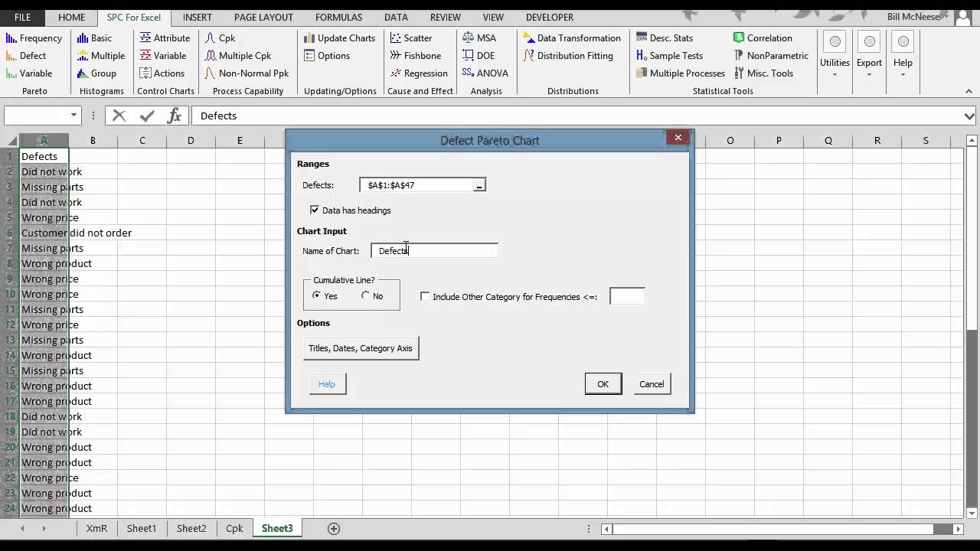Open the Fishbone diagram tool
980x551 pixels.
(x=415, y=55)
